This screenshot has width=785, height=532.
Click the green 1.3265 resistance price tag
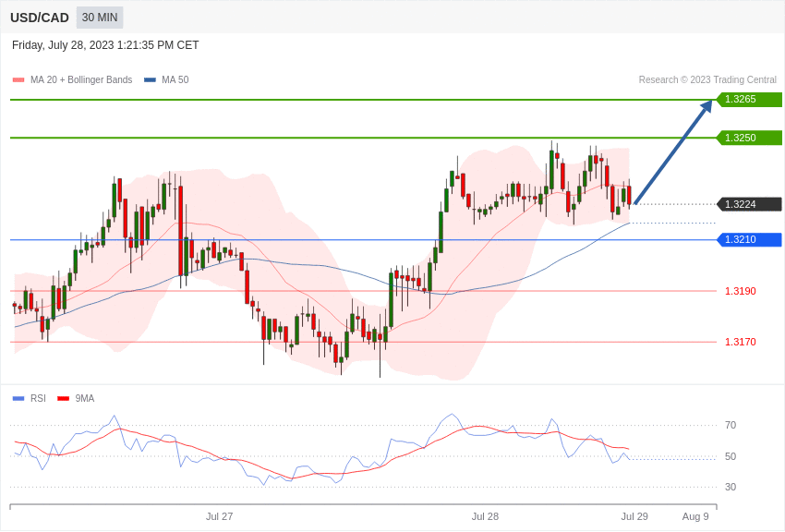[x=749, y=99]
